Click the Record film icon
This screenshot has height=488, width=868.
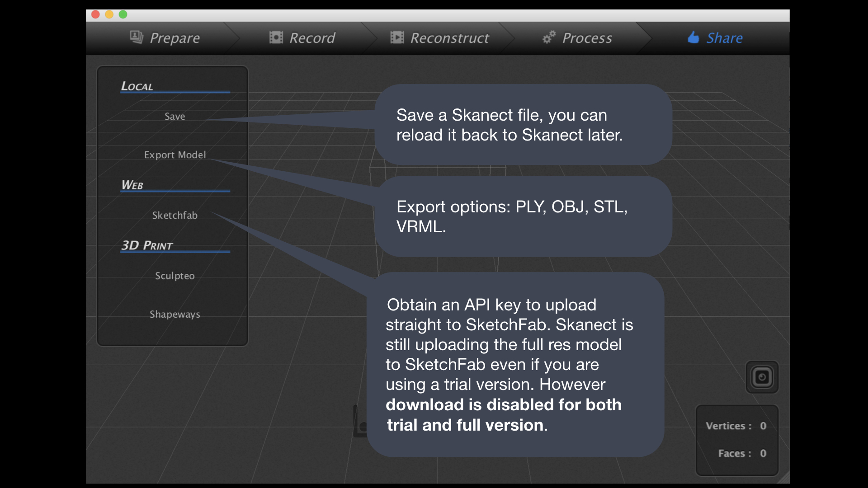tap(276, 37)
